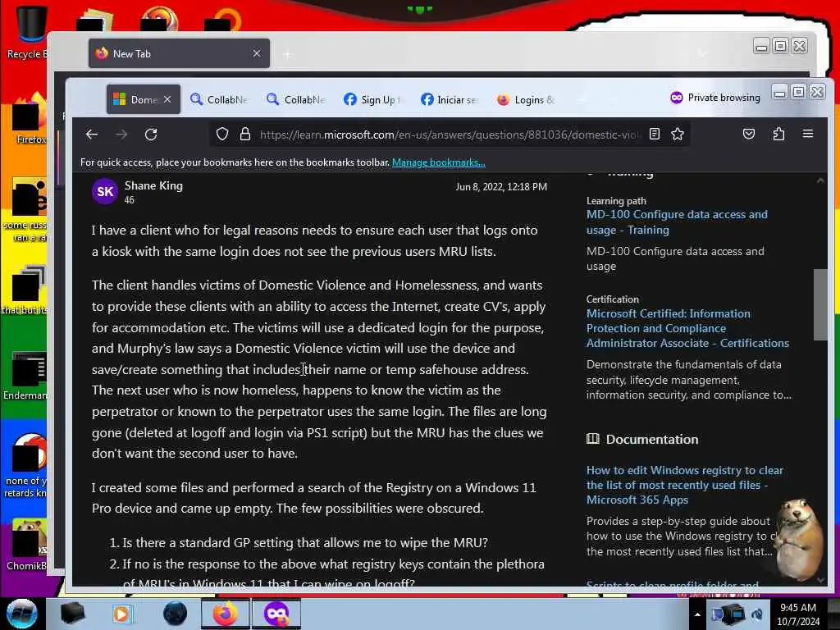The height and width of the screenshot is (630, 840).
Task: Click the Documentation section heading
Action: [652, 440]
